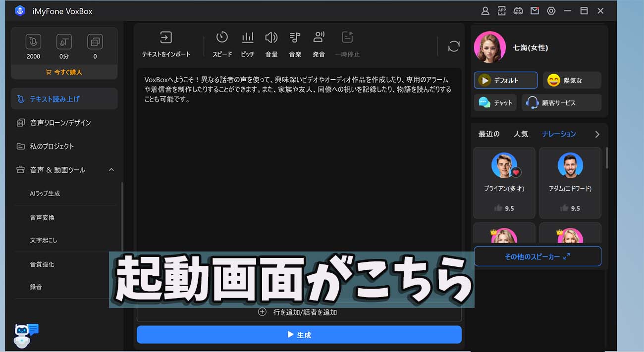Click the blue 生成 generate button

point(299,335)
